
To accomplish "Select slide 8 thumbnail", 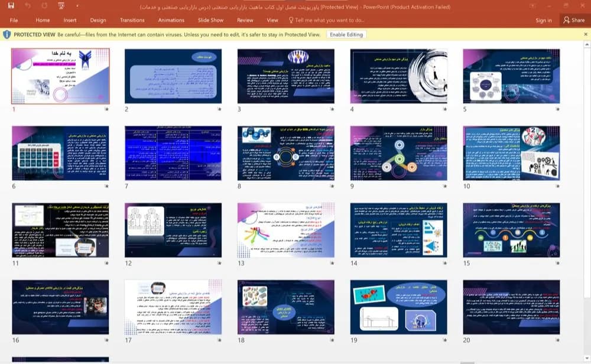I will pos(285,153).
